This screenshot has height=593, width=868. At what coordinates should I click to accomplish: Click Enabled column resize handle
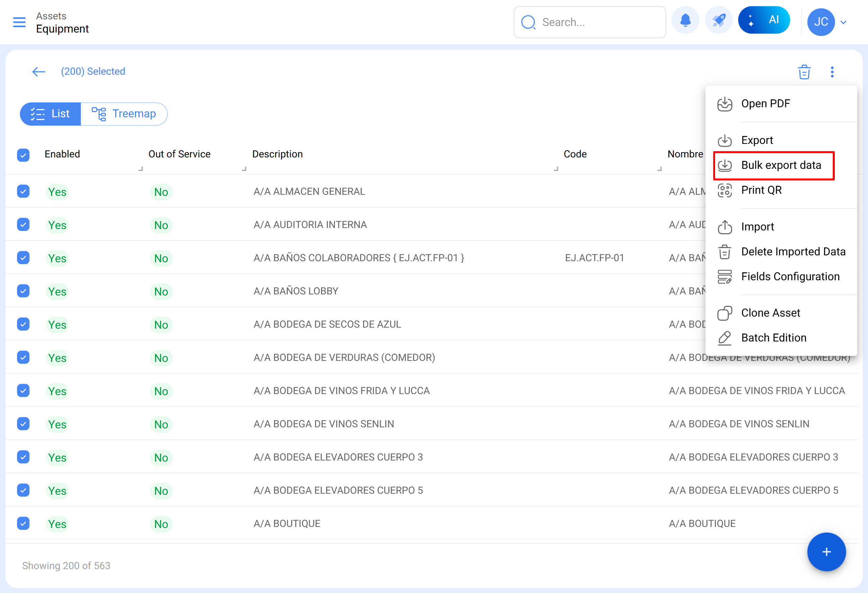[x=141, y=169]
